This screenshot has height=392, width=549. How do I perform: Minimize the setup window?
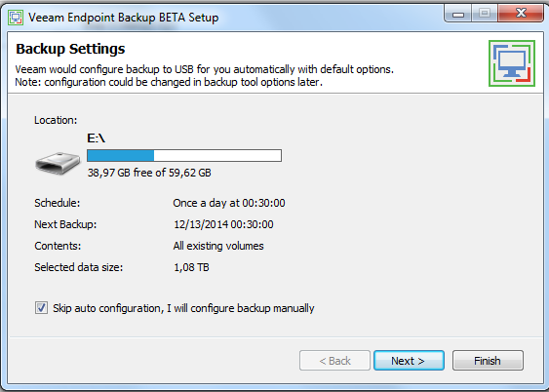click(458, 14)
